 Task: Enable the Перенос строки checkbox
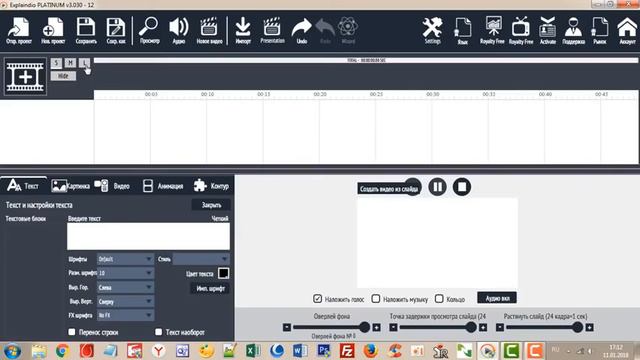pyautogui.click(x=72, y=332)
